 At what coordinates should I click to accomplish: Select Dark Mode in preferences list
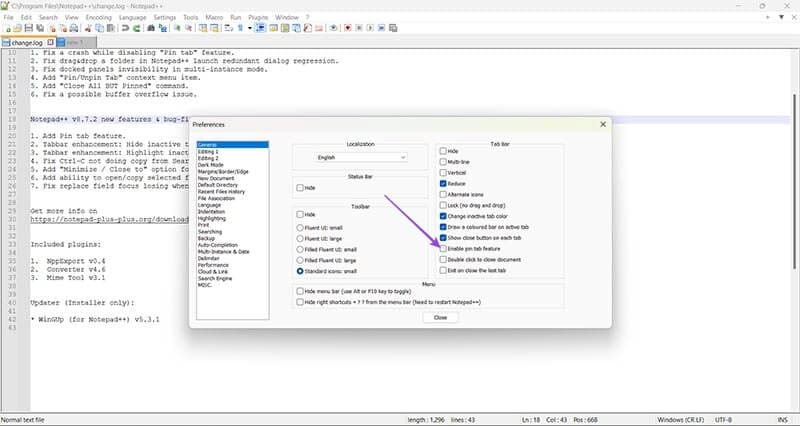pyautogui.click(x=210, y=165)
